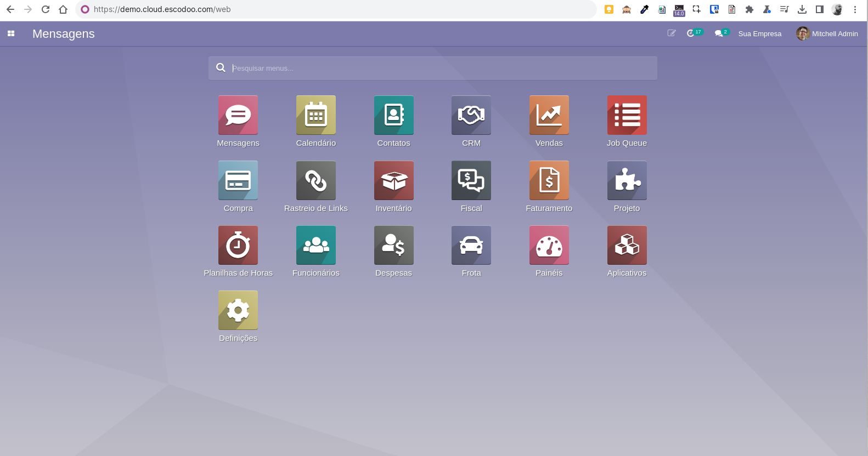The image size is (868, 456).
Task: Click the home menu grid icon
Action: coord(11,33)
